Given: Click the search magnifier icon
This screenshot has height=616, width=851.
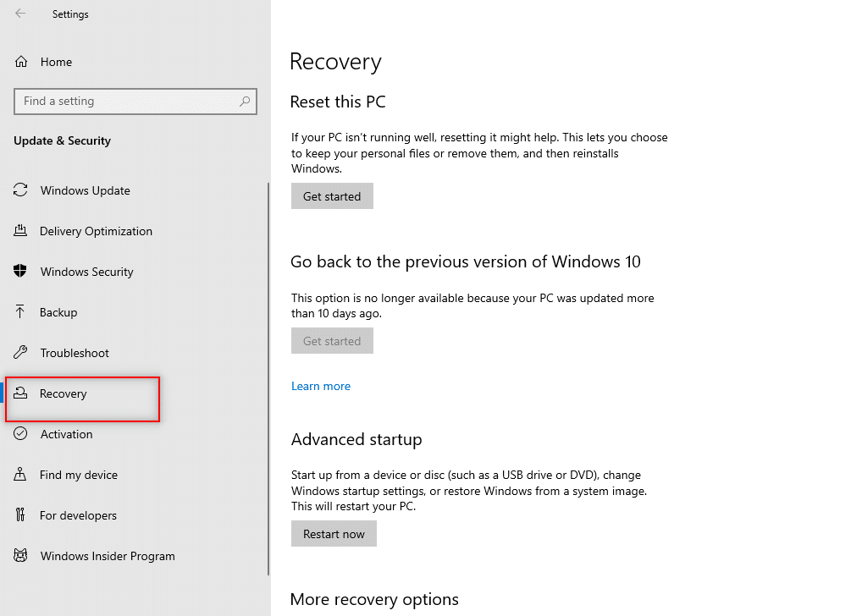Looking at the screenshot, I should pyautogui.click(x=245, y=102).
